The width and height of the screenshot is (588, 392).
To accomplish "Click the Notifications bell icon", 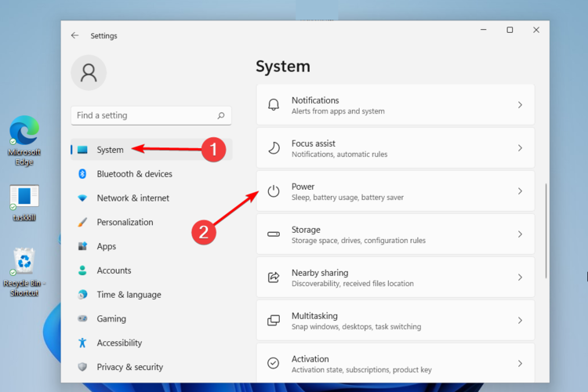I will coord(274,105).
